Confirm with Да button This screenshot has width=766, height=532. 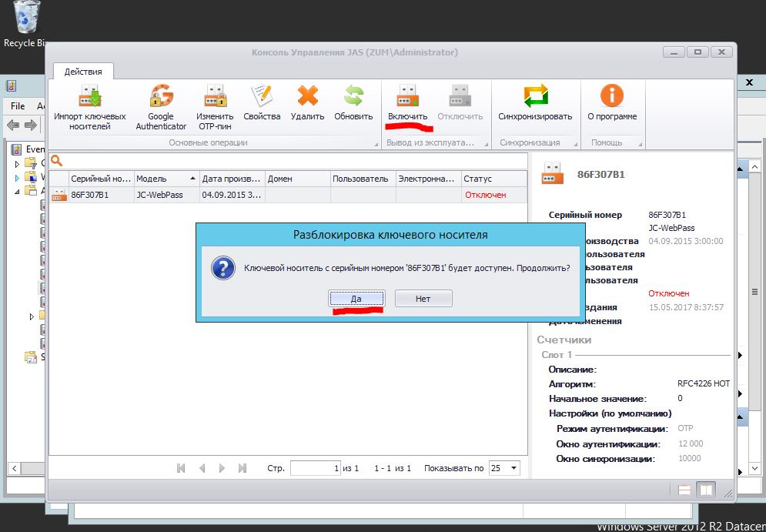[356, 299]
